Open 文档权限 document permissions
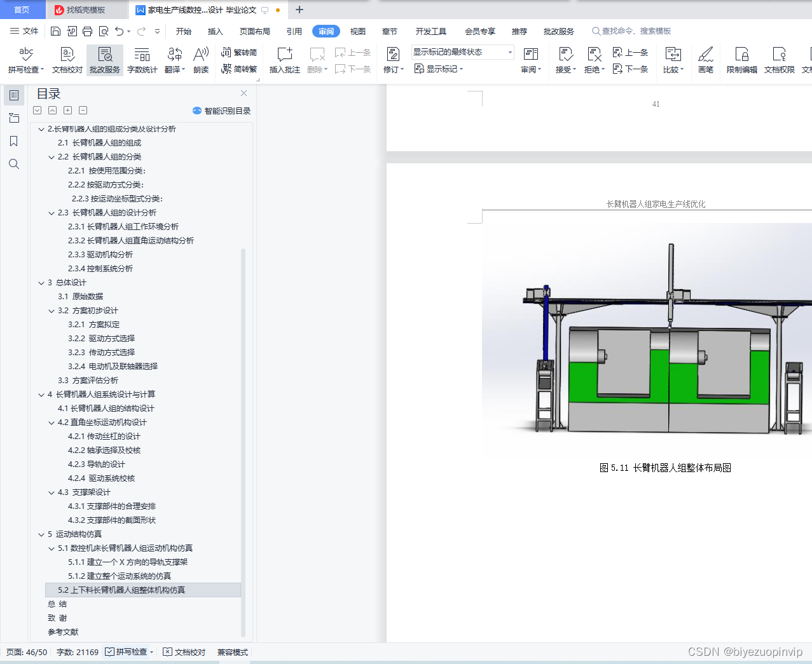This screenshot has height=664, width=812. point(780,60)
